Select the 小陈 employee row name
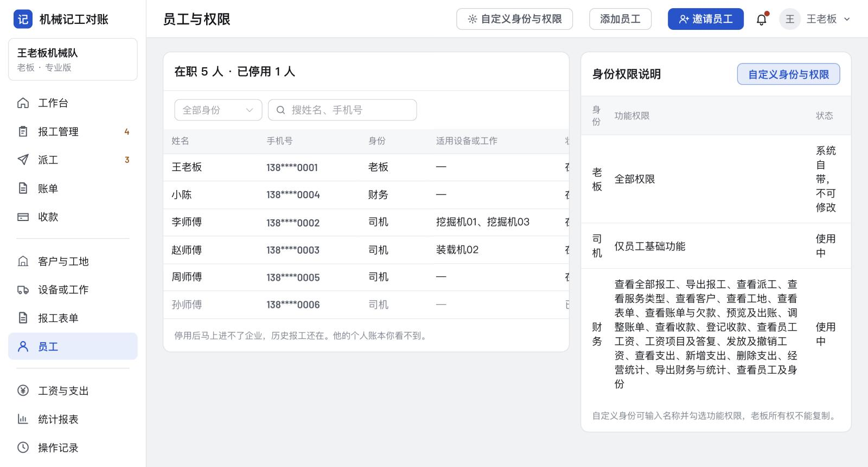Screen dimensions: 868x467 [x=182, y=194]
